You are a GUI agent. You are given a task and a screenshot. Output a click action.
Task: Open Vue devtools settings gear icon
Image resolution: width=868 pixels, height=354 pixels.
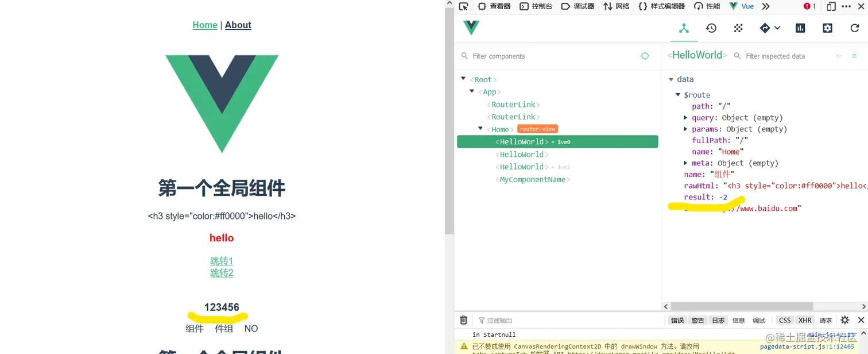(827, 28)
